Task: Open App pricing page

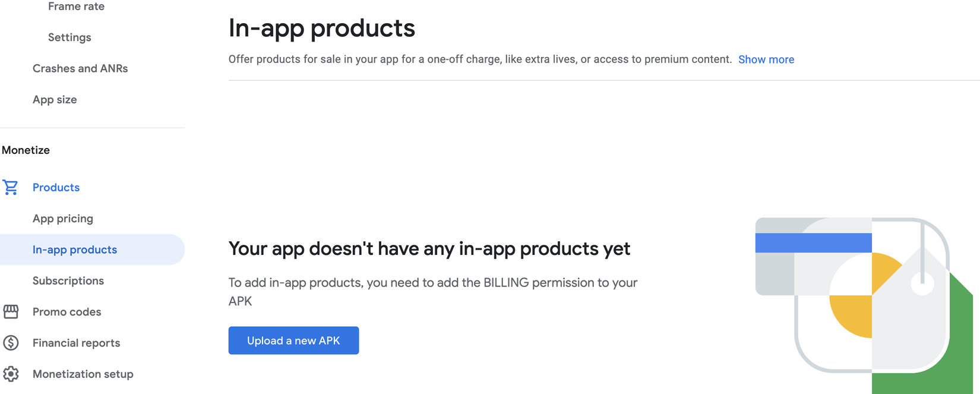Action: click(63, 219)
